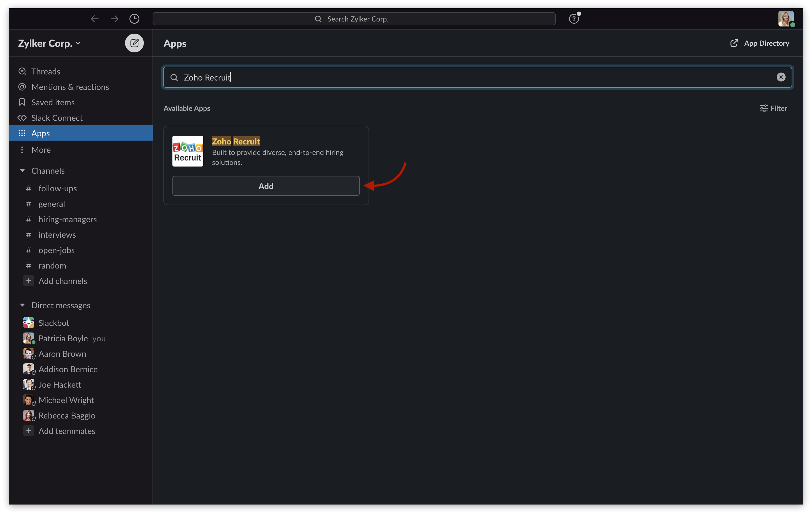Open the Filter options
This screenshot has width=812, height=515.
773,108
